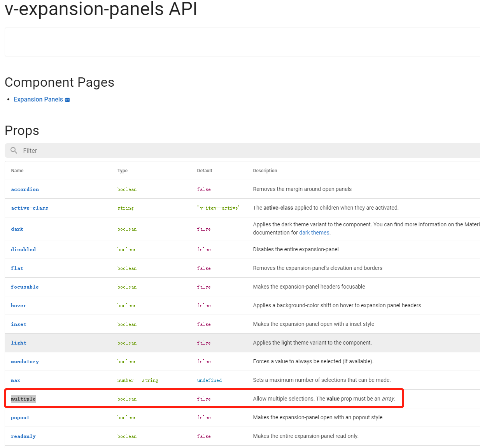This screenshot has width=480, height=448.
Task: Click the readonly prop name
Action: point(23,436)
